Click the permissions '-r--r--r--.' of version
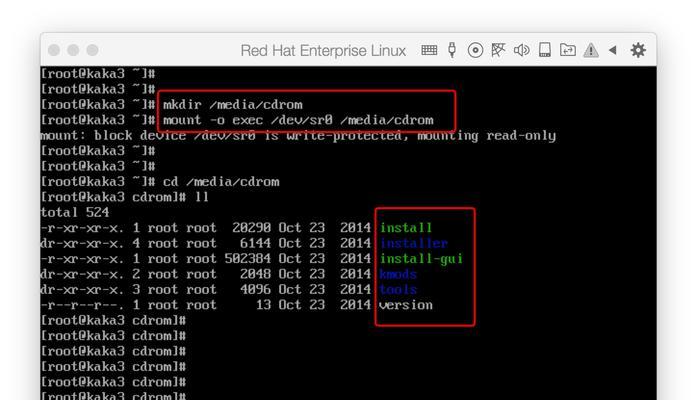This screenshot has width=697, height=400. pos(82,305)
